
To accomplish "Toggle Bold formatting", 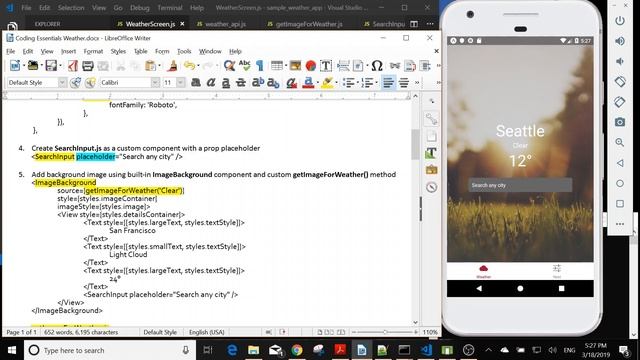I will click(196, 83).
